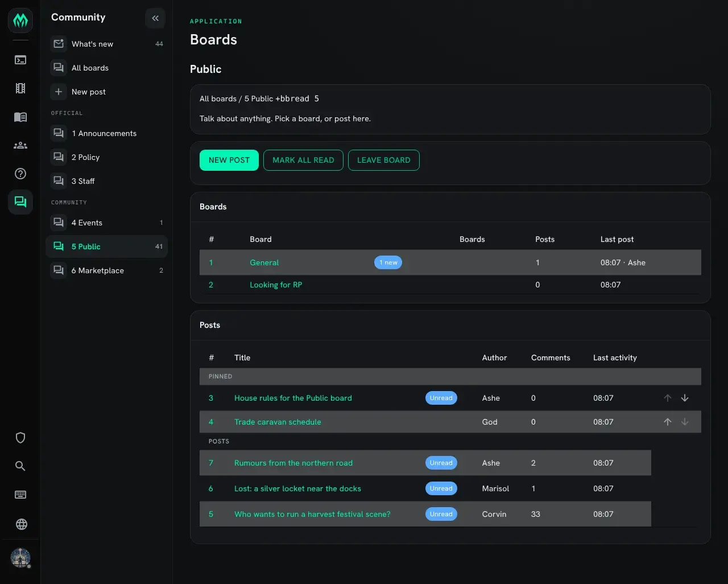Viewport: 728px width, 584px height.
Task: Click Unread badge on Rumours post
Action: pos(441,463)
